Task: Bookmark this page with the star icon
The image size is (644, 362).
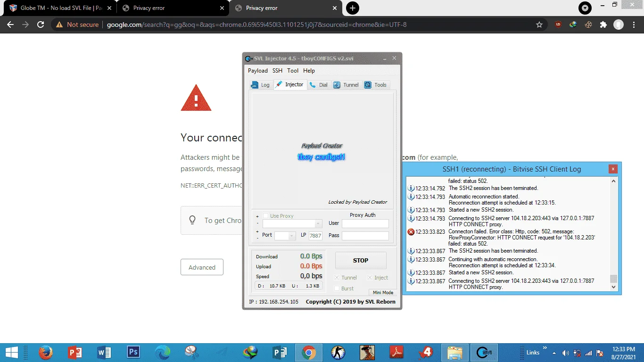Action: tap(539, 25)
